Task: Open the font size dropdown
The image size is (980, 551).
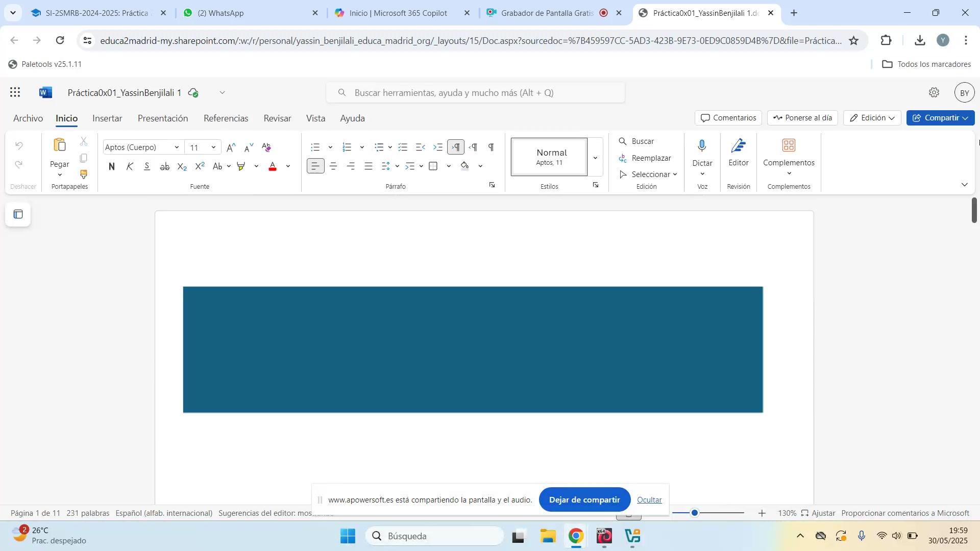Action: tap(213, 147)
